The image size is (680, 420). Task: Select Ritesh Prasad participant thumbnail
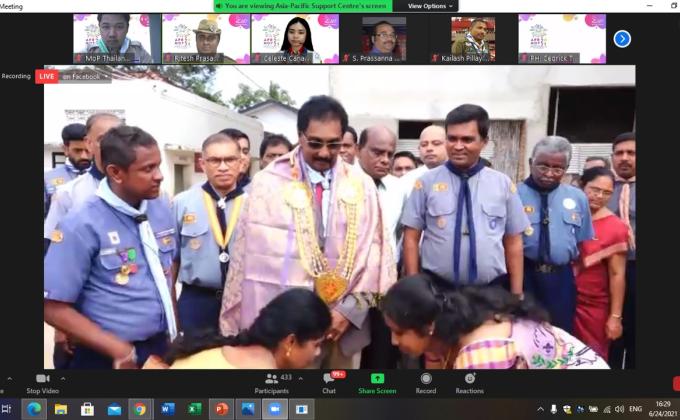206,39
